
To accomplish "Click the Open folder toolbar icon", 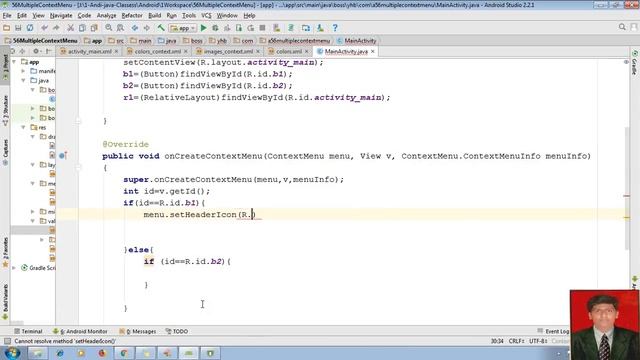I will tap(7, 28).
